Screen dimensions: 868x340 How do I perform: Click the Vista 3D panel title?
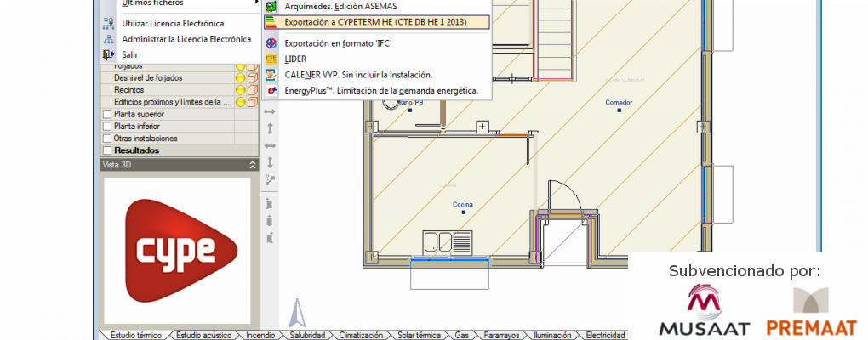tap(117, 165)
